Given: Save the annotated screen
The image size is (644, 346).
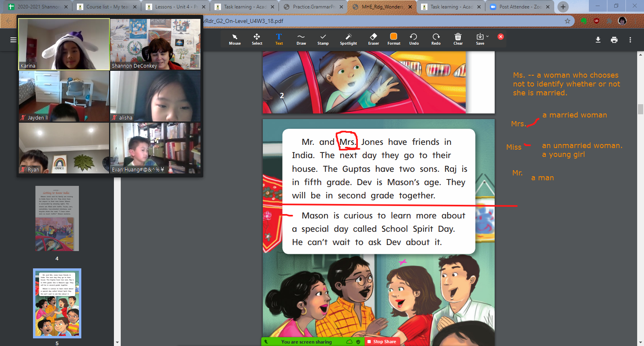Looking at the screenshot, I should tap(480, 39).
